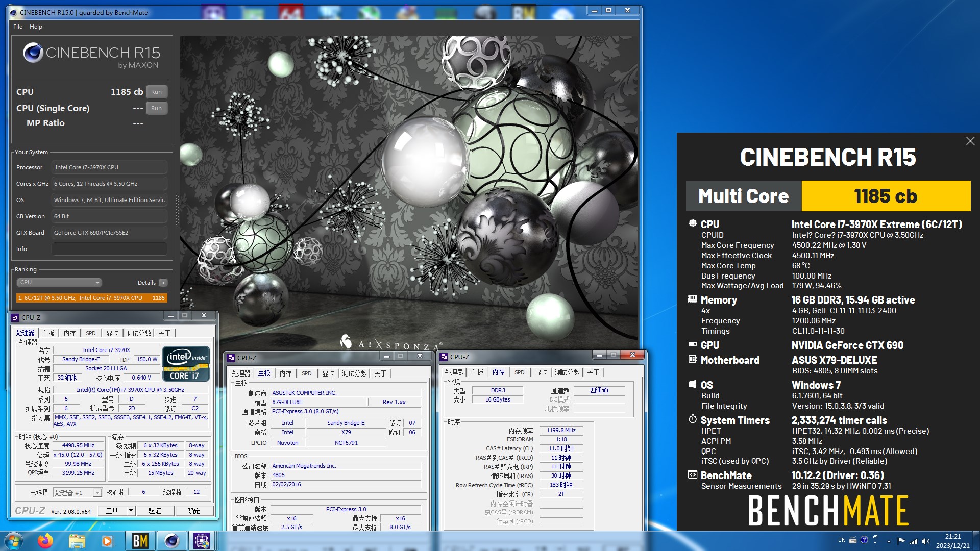
Task: Click the 工具 button in CPU-Z
Action: (112, 511)
